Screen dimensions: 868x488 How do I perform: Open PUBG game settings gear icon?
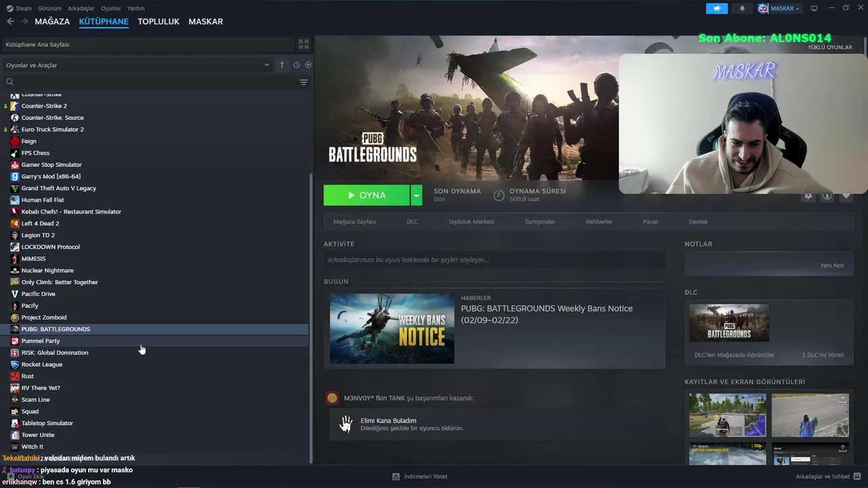pyautogui.click(x=808, y=196)
